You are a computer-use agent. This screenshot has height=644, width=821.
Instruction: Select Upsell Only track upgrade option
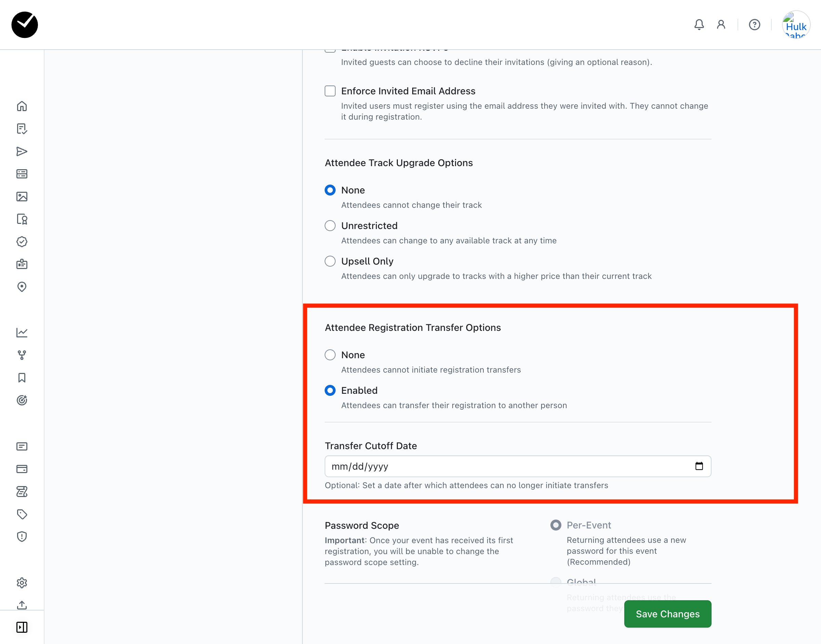[330, 261]
